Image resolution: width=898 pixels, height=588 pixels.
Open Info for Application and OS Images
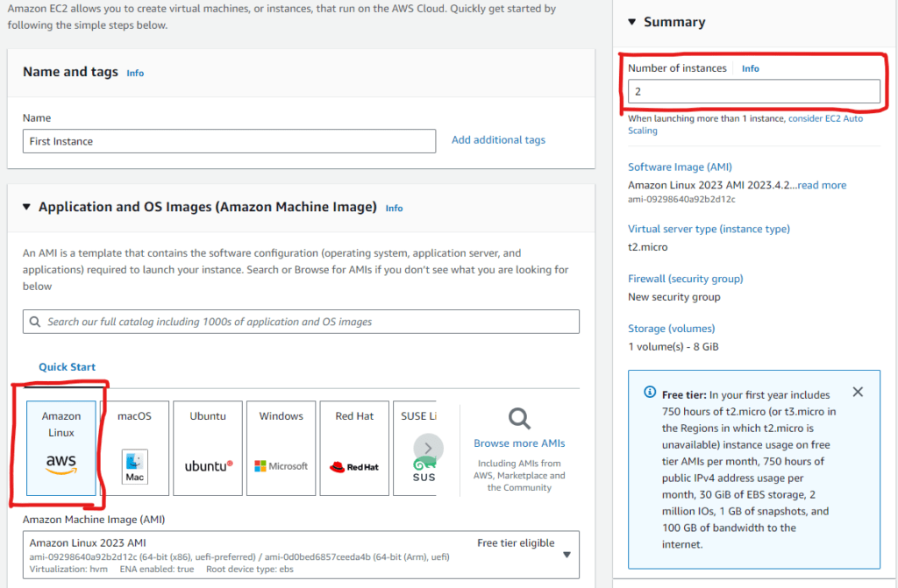click(x=394, y=209)
